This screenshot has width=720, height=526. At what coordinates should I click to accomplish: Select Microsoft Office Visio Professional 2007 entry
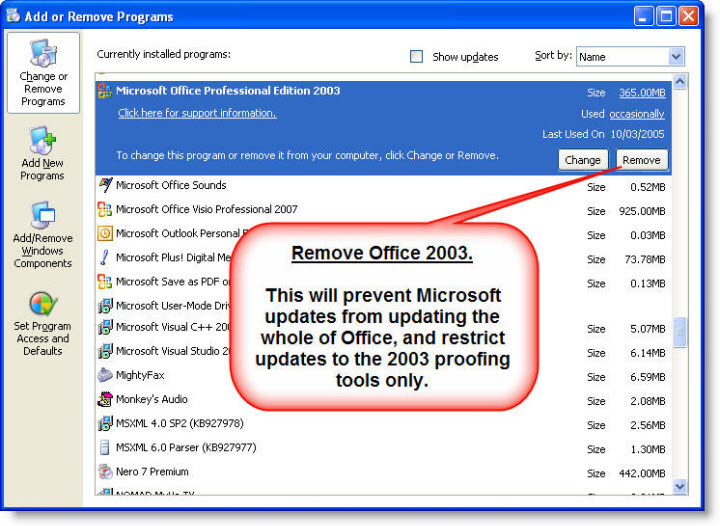click(x=383, y=210)
